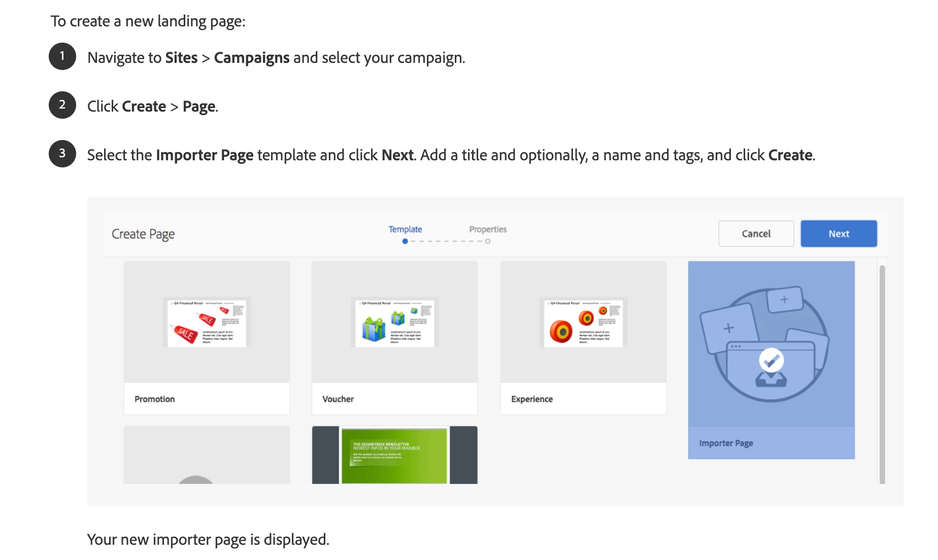Click the Create Page dialog title

pos(143,234)
